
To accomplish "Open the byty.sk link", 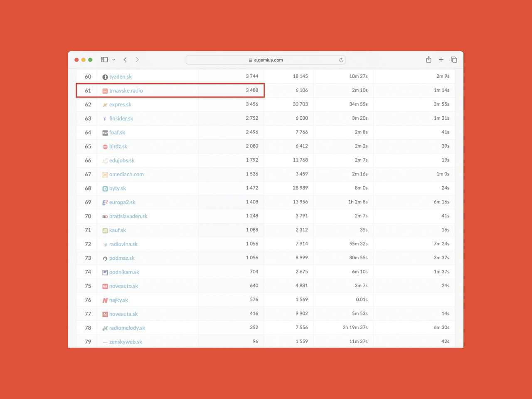I will (118, 188).
